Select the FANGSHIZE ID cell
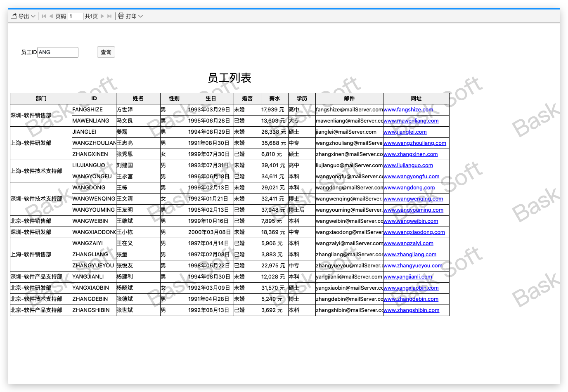Viewport: 568px width, 392px height. 94,110
